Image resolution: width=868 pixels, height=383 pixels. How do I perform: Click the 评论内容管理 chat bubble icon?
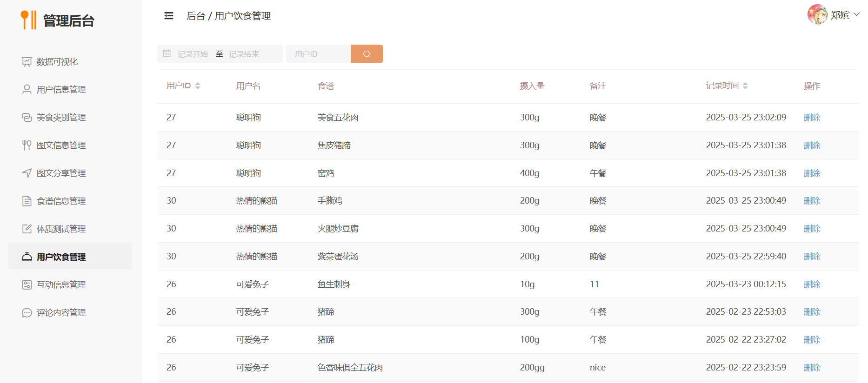tap(27, 313)
